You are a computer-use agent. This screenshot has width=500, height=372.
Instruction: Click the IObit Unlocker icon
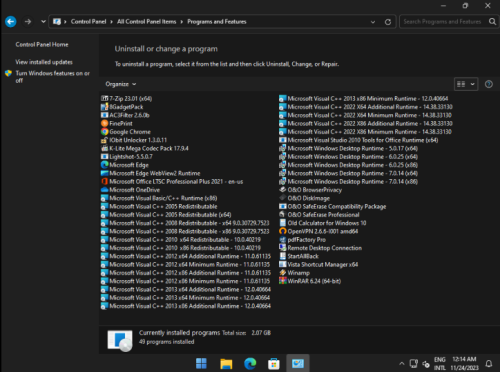(x=105, y=140)
